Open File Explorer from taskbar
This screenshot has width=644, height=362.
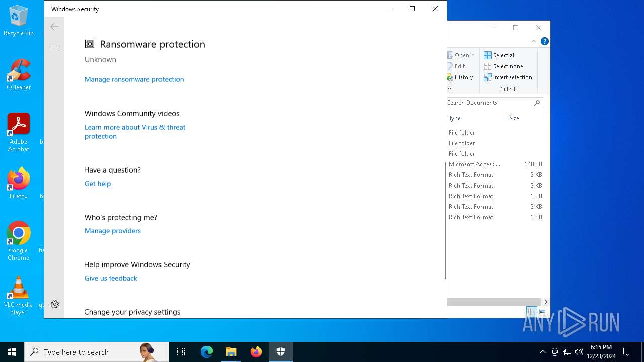point(231,352)
